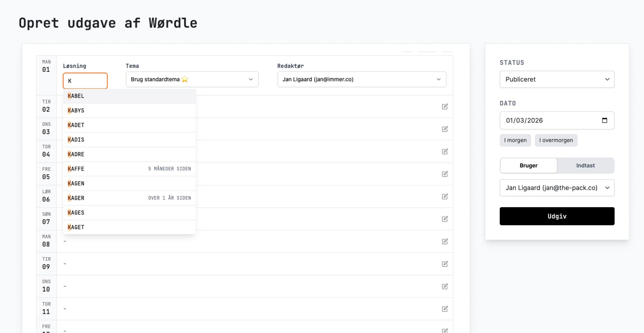Click edit icon for Sunday 07 row

pyautogui.click(x=445, y=219)
